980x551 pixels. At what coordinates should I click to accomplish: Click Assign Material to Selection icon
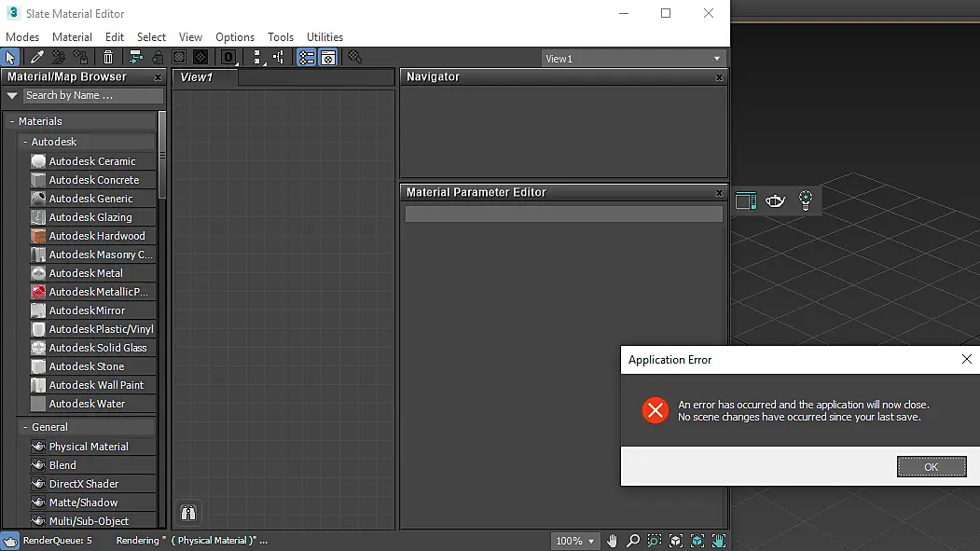pos(80,58)
